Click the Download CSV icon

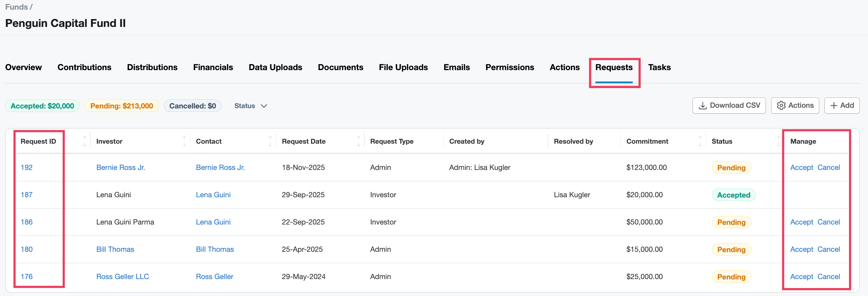(703, 106)
